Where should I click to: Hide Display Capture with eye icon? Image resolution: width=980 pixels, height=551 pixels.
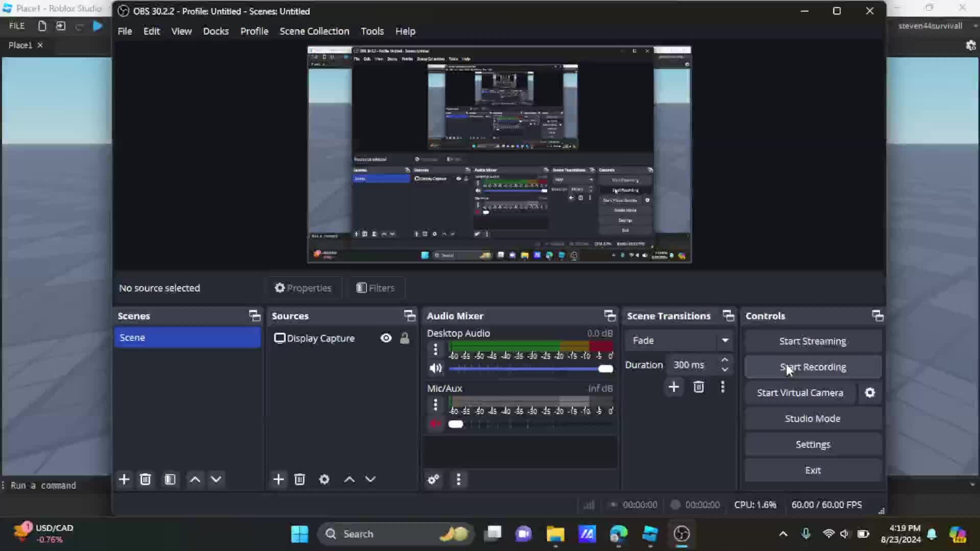386,338
